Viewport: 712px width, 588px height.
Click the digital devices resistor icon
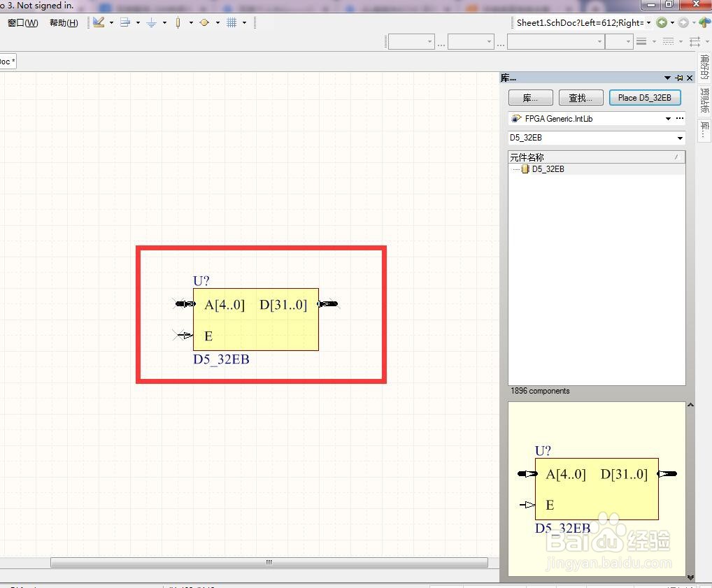point(178,22)
